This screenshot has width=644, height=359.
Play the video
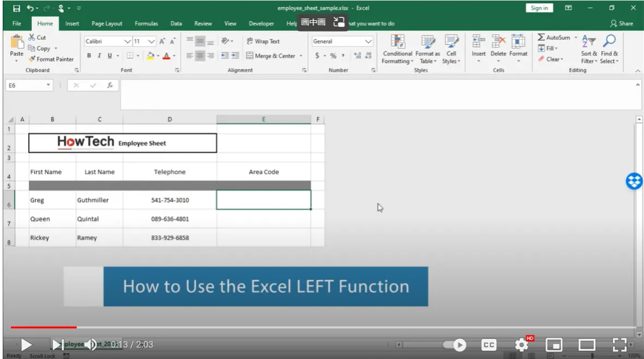pos(26,345)
